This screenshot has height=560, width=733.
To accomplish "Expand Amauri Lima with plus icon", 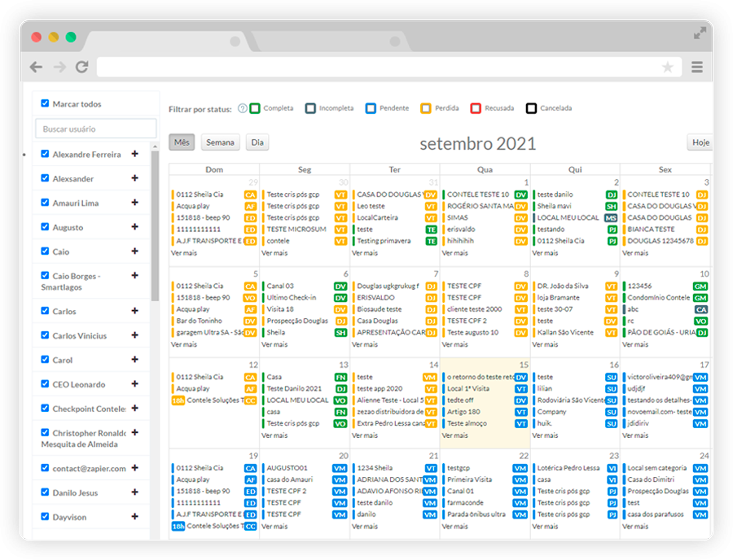I will click(x=134, y=202).
